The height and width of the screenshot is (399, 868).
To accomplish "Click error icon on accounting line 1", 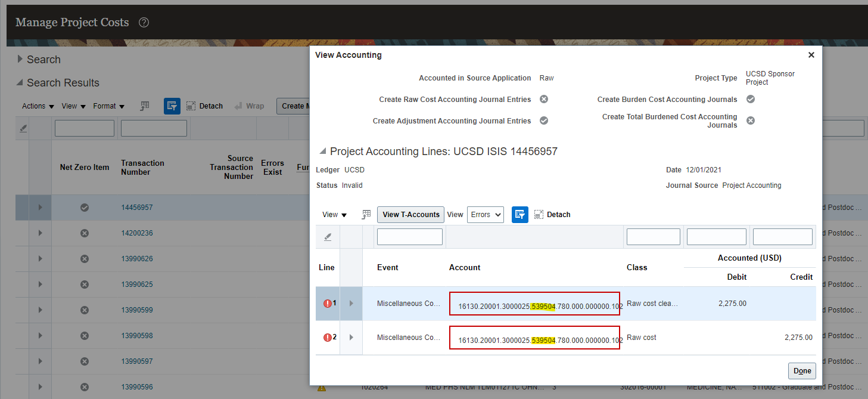I will coord(327,304).
